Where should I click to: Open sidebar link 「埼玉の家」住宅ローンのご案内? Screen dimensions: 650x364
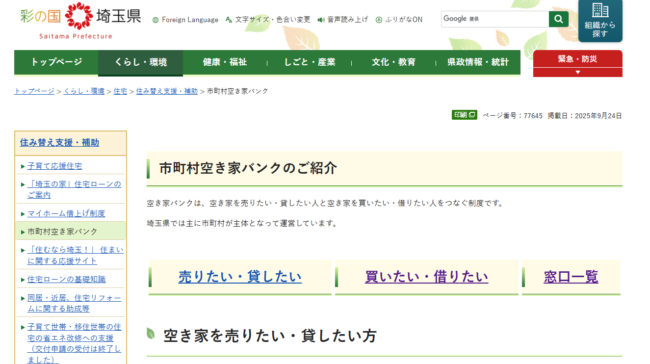pos(74,189)
